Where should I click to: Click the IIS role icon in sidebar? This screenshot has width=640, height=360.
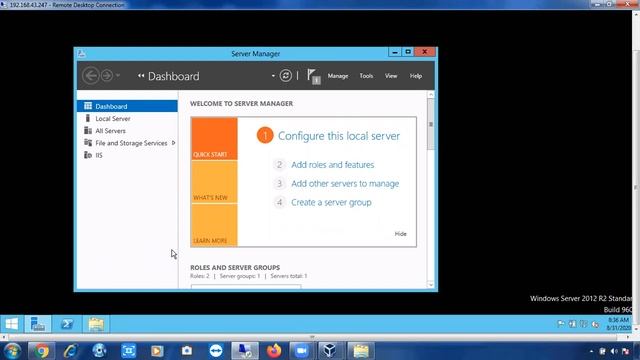(88, 155)
